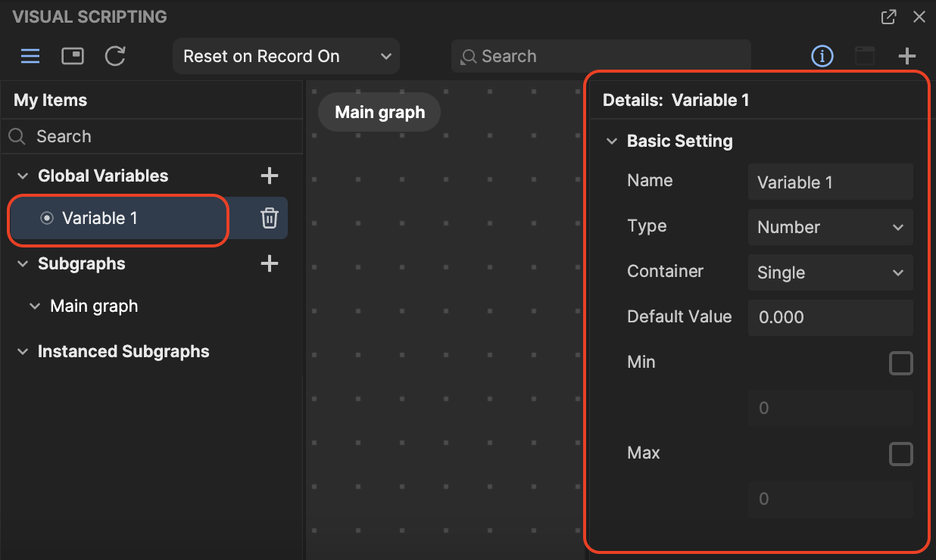The image size is (936, 560).
Task: Collapse the Main graph tree item
Action: (x=34, y=306)
